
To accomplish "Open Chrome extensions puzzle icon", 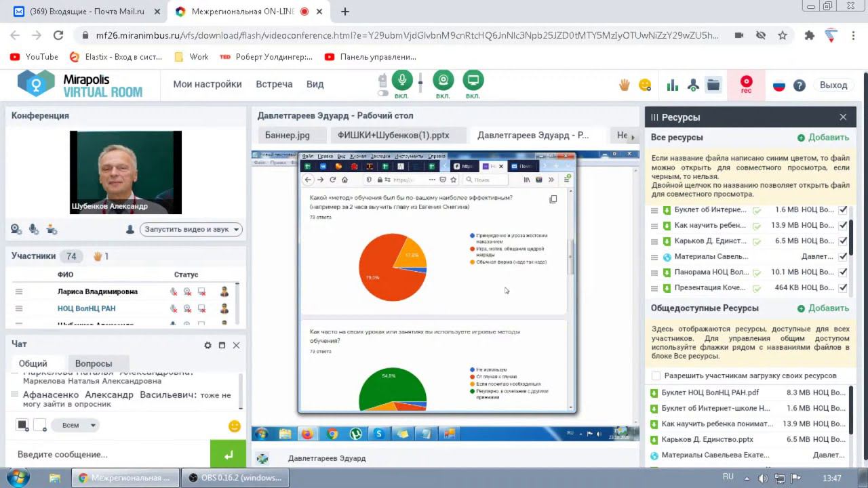I will (809, 35).
